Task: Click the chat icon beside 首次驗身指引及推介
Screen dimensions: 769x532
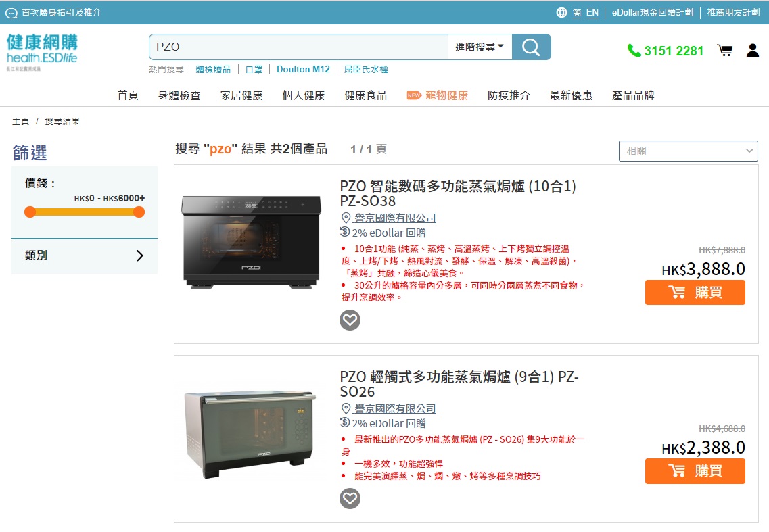Action: click(11, 14)
